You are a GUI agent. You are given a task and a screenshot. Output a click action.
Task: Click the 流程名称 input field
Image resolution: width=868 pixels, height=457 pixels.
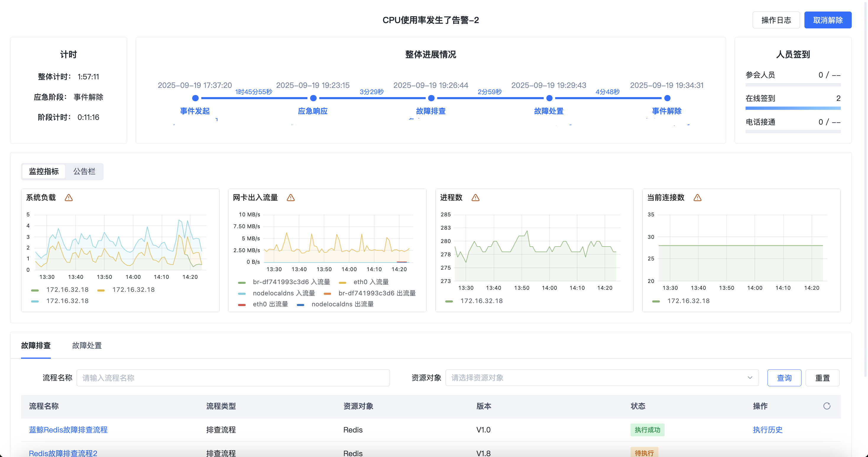[233, 378]
